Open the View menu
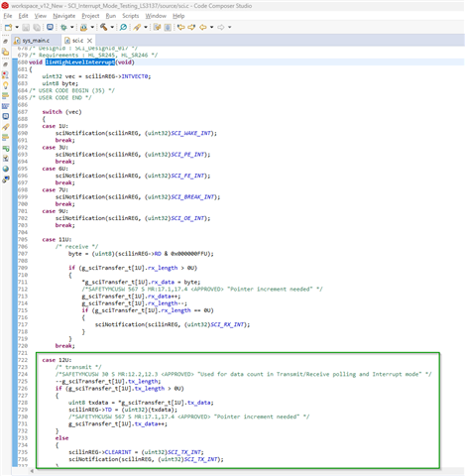The image size is (465, 476). [41, 16]
